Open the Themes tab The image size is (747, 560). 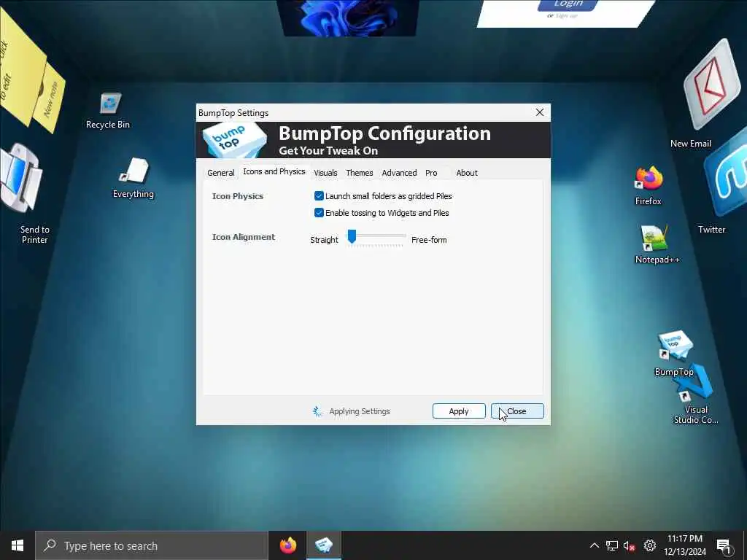pyautogui.click(x=359, y=173)
